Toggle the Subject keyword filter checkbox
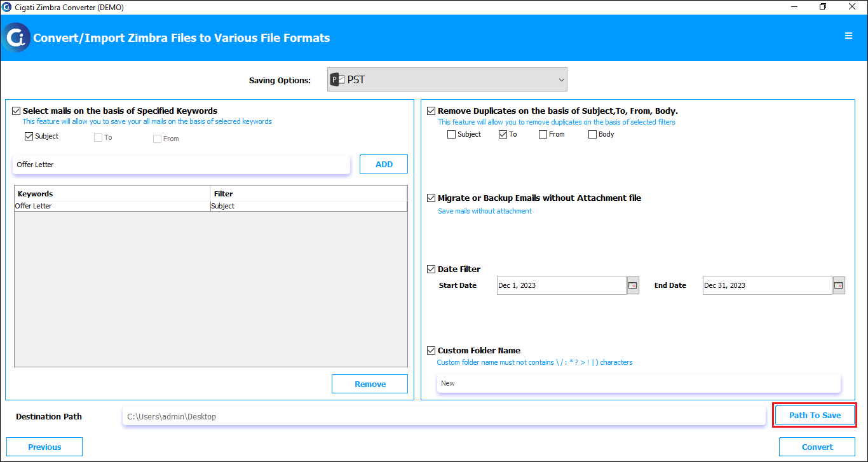This screenshot has height=462, width=868. 29,136
